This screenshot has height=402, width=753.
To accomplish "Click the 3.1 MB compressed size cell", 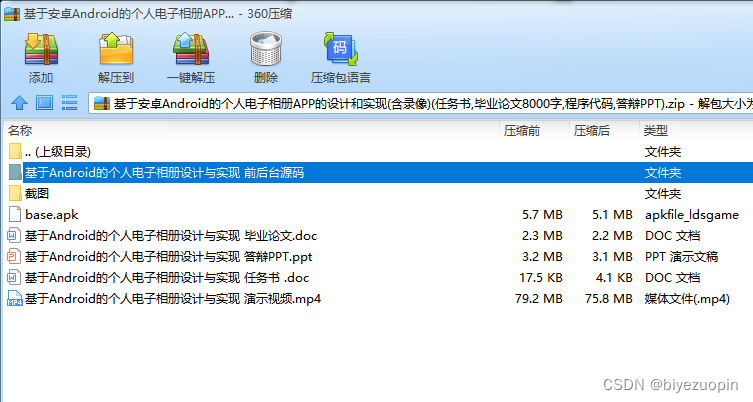I will [x=612, y=256].
